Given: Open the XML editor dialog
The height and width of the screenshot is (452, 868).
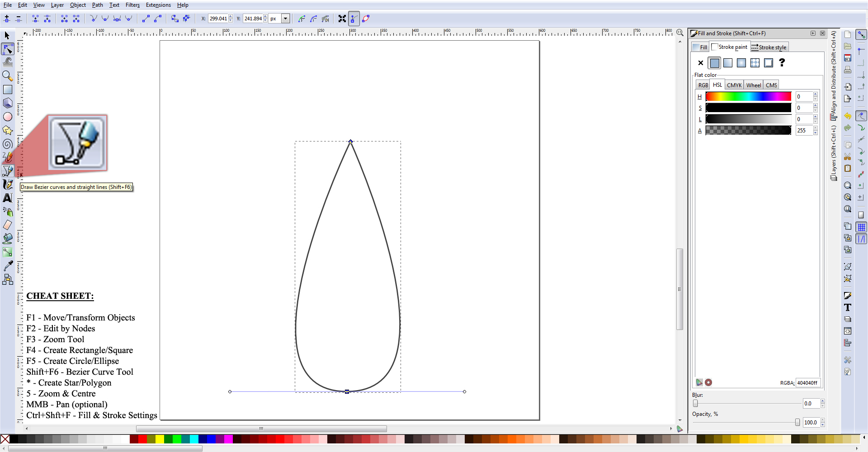Looking at the screenshot, I should click(x=848, y=331).
